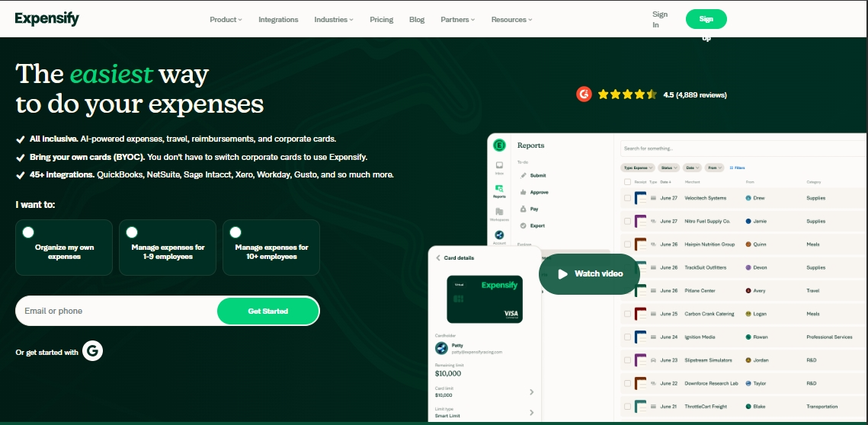
Task: Select "Organize my own expenses" option
Action: (x=64, y=248)
